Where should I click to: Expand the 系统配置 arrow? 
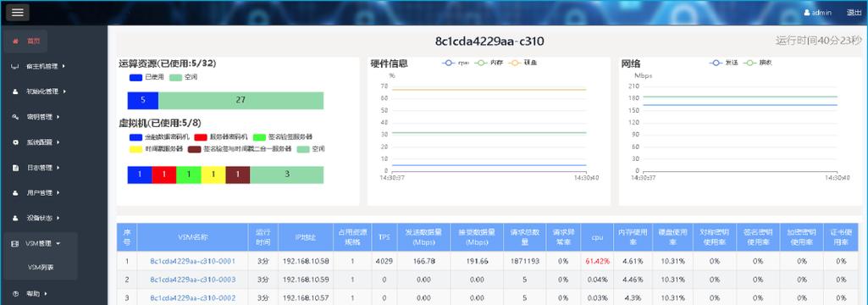coord(58,142)
